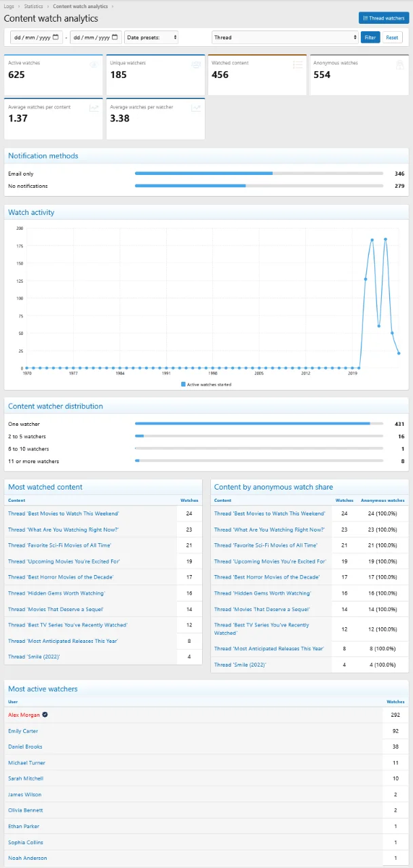Click the 292 watches value for Alex Morgan
413x868 pixels.
click(395, 715)
